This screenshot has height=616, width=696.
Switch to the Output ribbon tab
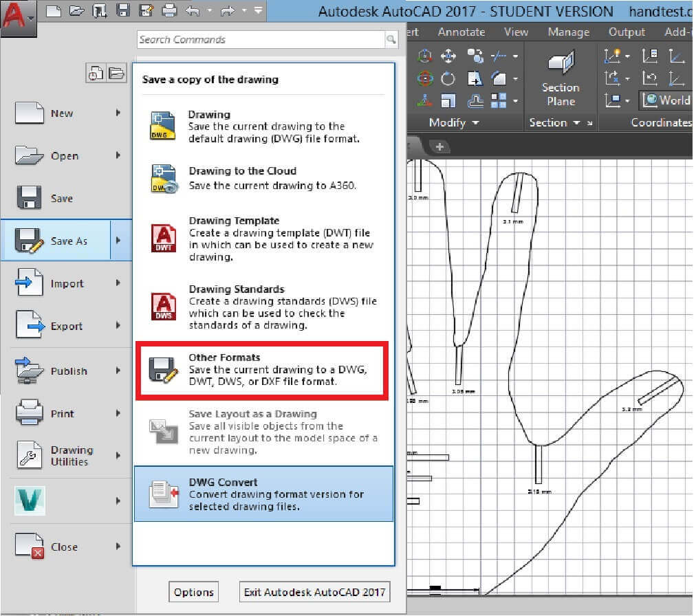tap(627, 32)
